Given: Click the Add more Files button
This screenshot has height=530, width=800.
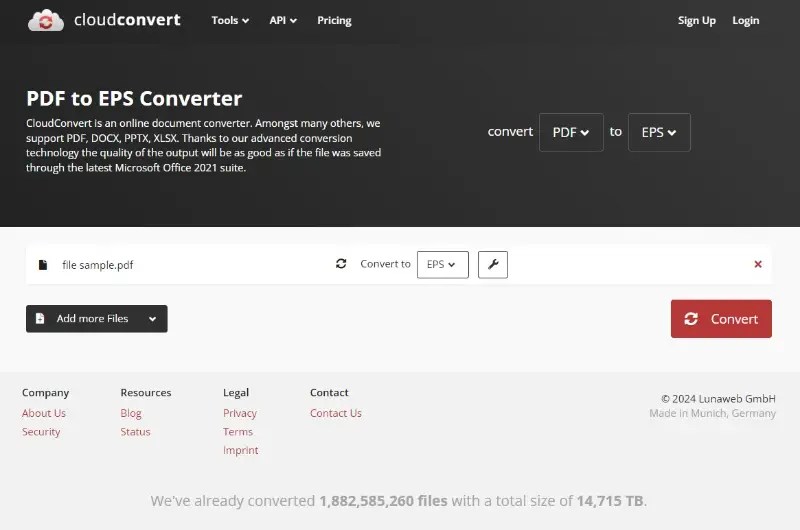Looking at the screenshot, I should 96,318.
